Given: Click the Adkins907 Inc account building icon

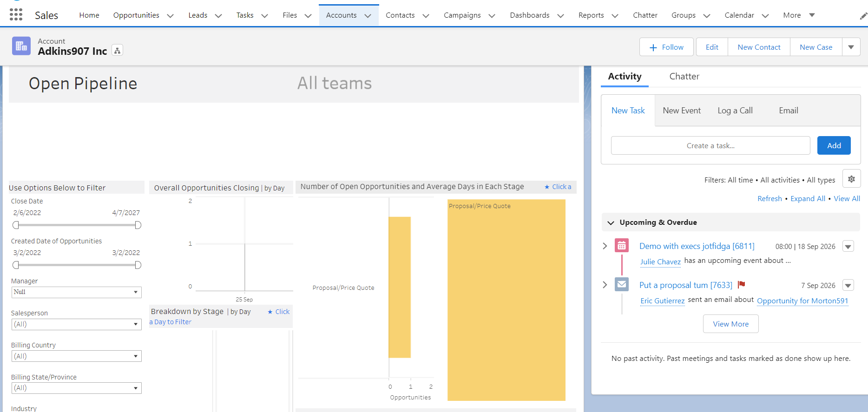Looking at the screenshot, I should [21, 46].
